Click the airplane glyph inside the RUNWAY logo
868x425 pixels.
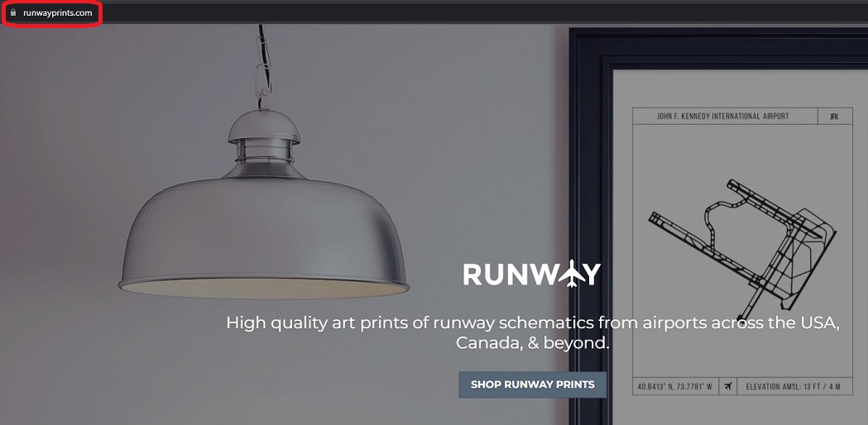point(568,274)
